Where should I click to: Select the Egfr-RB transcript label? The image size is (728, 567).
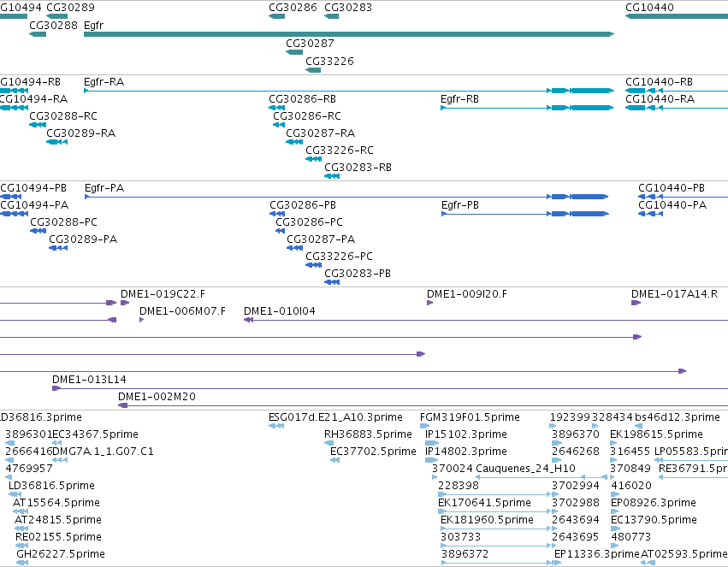[x=459, y=99]
